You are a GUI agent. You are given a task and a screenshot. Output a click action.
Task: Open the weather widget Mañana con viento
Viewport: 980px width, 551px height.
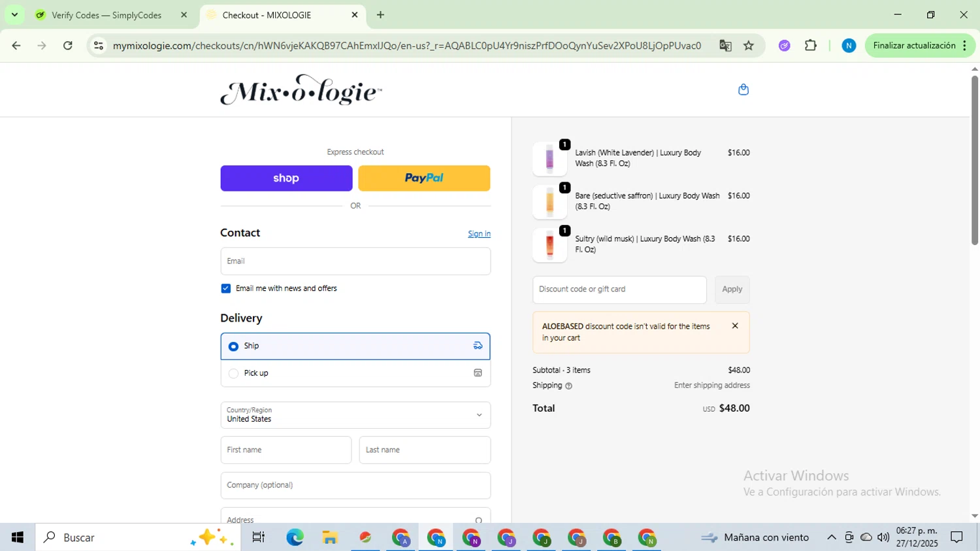755,537
